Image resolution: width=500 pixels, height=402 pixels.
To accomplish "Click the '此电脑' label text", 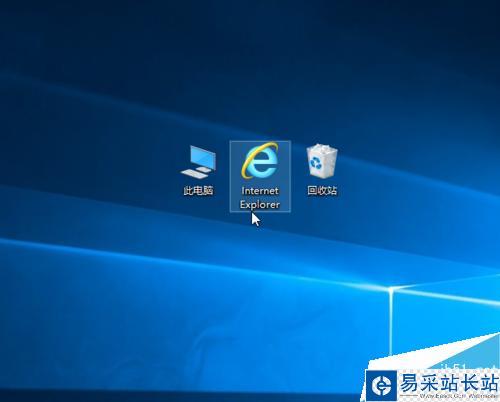I will point(198,191).
